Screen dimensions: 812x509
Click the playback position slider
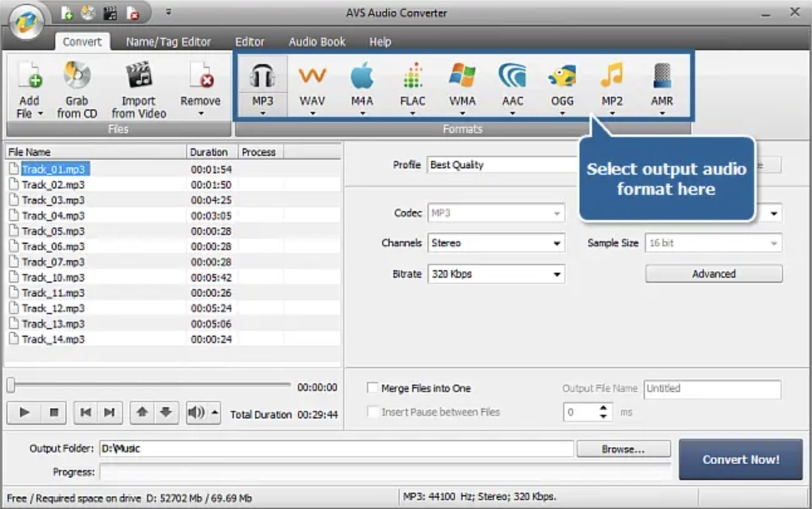coord(150,385)
